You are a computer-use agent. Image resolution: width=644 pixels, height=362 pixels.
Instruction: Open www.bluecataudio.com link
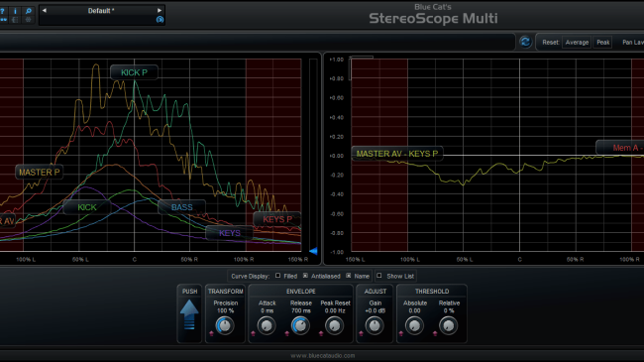coord(323,355)
